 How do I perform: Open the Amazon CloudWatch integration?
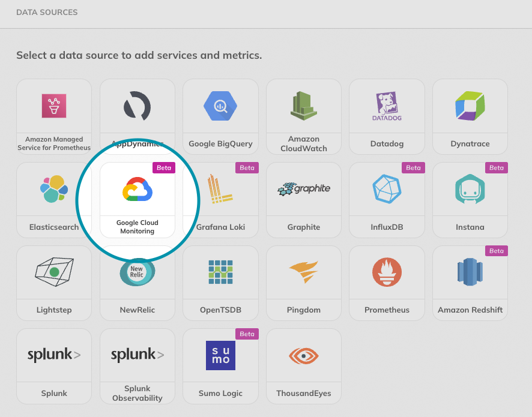(x=303, y=116)
